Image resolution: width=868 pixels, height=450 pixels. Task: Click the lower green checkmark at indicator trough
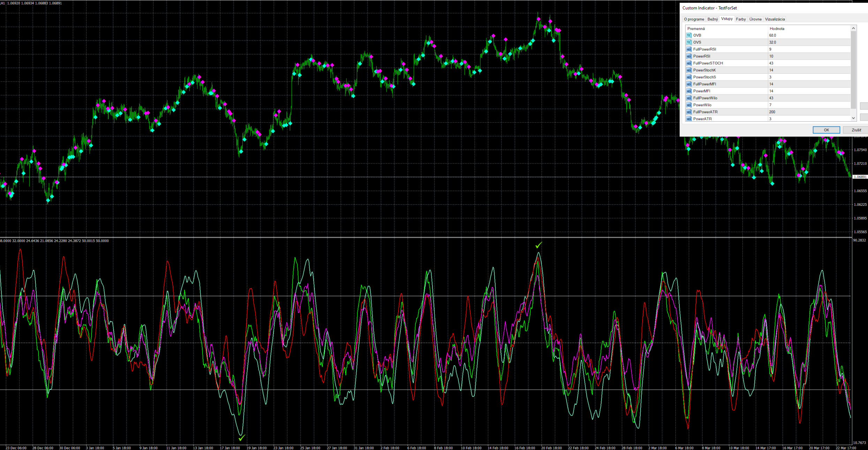coord(242,437)
